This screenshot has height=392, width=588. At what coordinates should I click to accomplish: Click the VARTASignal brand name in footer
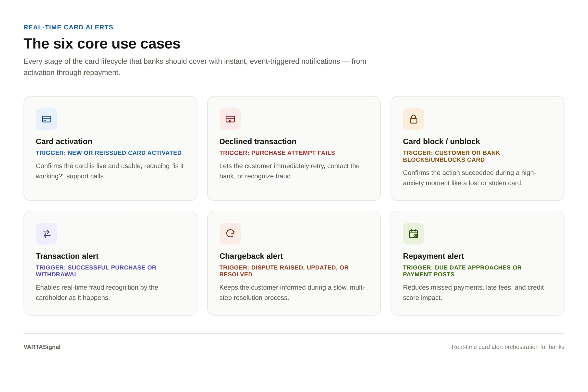(x=42, y=347)
